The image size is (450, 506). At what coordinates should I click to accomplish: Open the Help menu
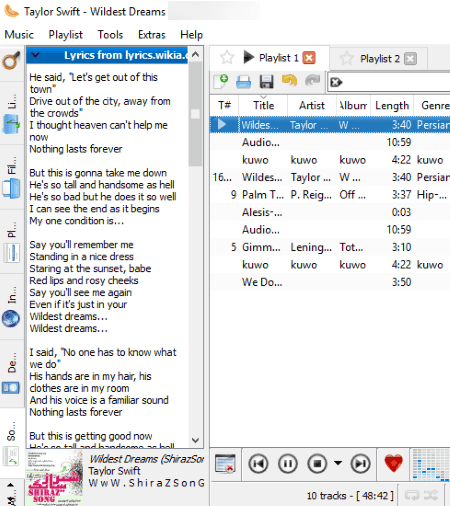[x=192, y=35]
